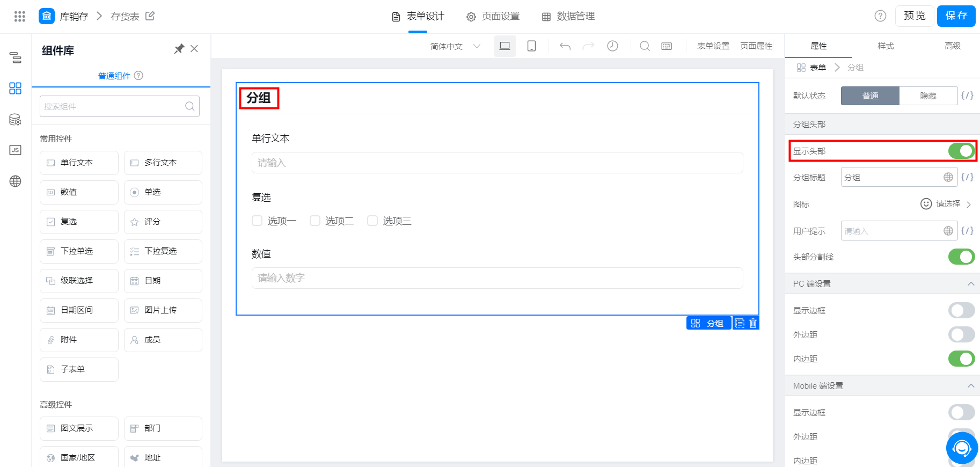
Task: Toggle the 显示头部 switch
Action: (x=961, y=151)
